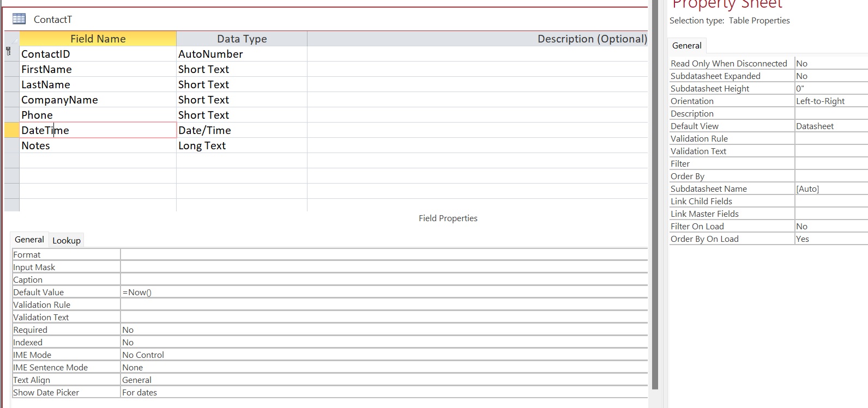
Task: Click the CompanyName field name cell
Action: [x=98, y=100]
